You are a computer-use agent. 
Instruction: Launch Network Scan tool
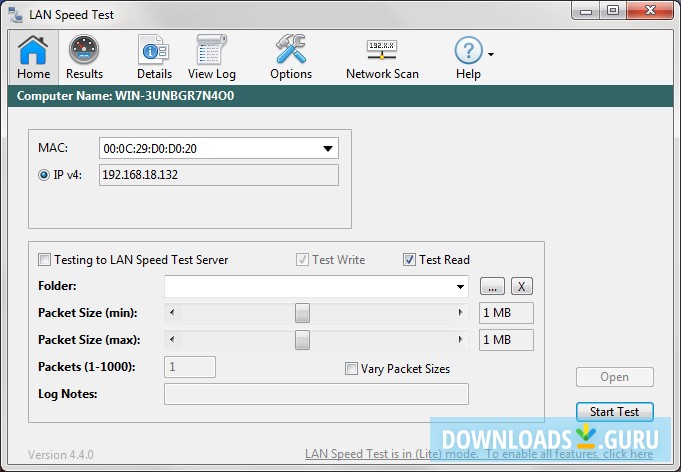coord(382,57)
